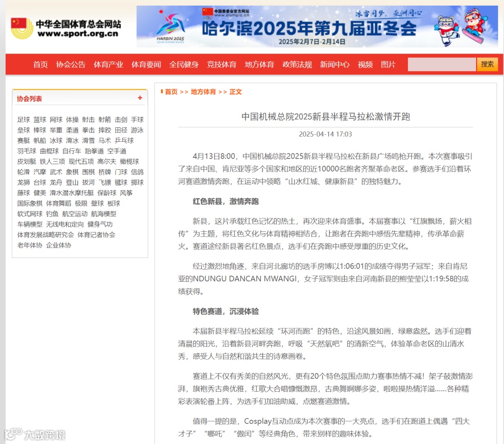Viewport: 504px width, 444px height.
Task: Open the 围棋 association link
Action: (x=88, y=172)
